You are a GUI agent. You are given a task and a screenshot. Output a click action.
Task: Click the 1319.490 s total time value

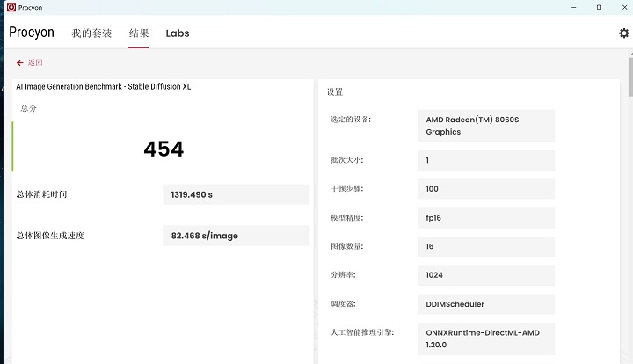pyautogui.click(x=236, y=194)
